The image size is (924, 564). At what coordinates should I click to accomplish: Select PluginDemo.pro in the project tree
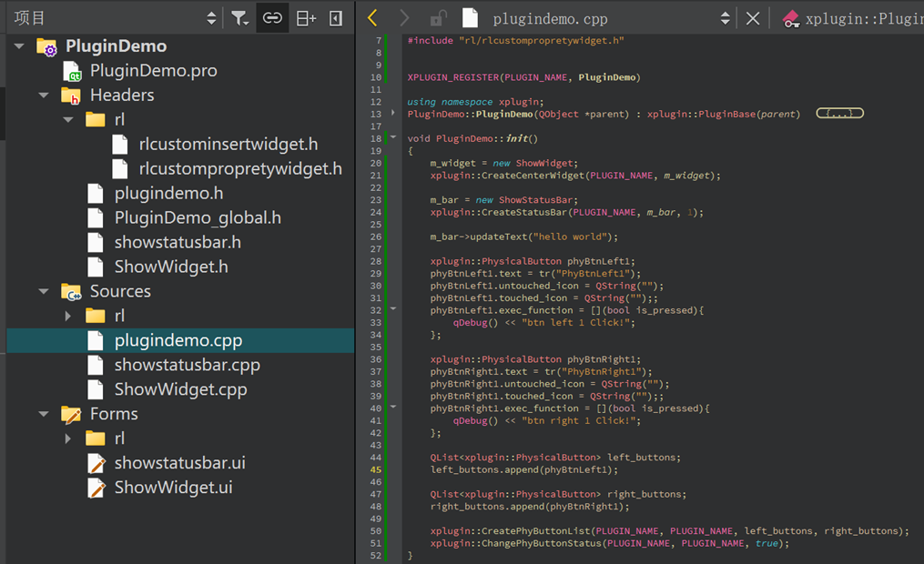153,71
